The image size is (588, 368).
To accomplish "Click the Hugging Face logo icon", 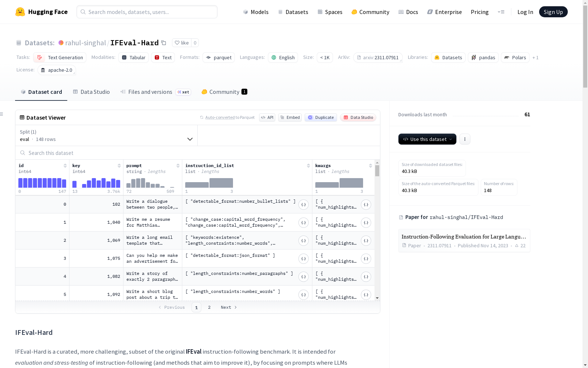I will [x=20, y=12].
